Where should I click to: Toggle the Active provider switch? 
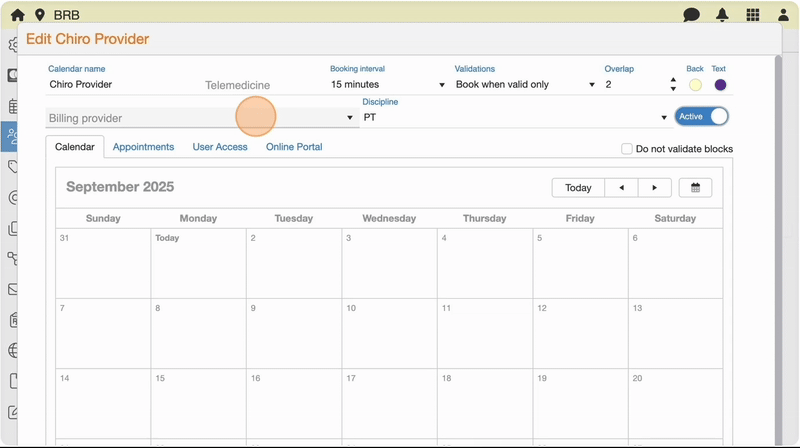coord(702,117)
